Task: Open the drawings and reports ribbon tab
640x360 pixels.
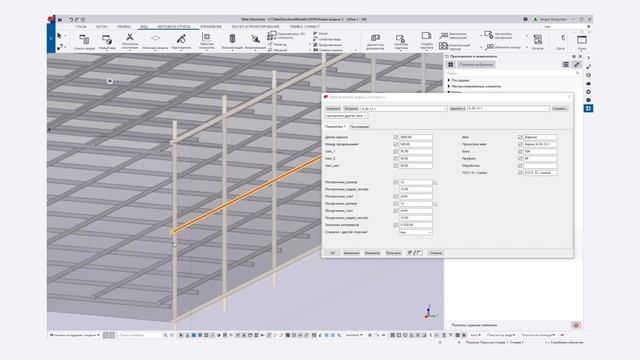Action: [174, 27]
